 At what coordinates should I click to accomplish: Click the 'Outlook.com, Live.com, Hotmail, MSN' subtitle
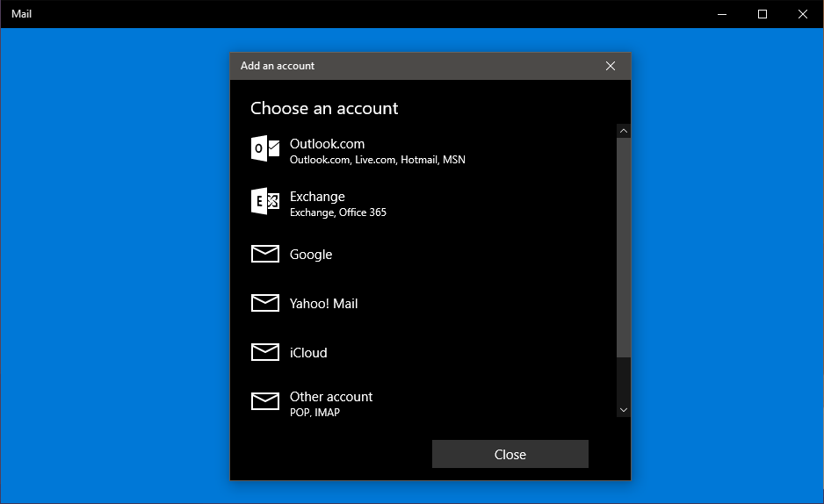coord(378,160)
